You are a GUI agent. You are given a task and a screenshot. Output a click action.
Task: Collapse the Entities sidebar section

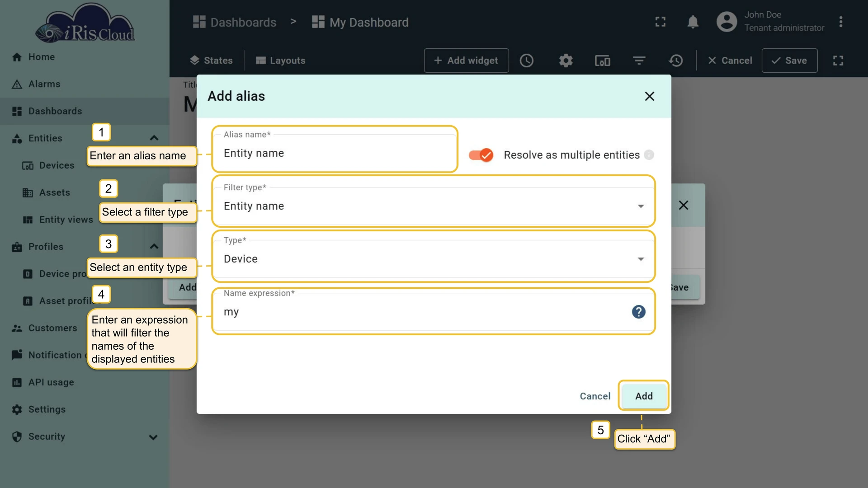(154, 138)
